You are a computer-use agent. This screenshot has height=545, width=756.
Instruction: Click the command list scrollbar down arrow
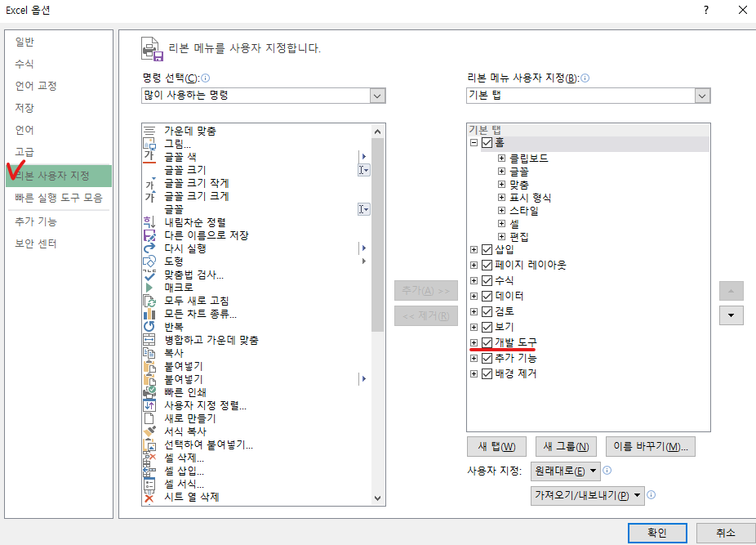click(377, 498)
